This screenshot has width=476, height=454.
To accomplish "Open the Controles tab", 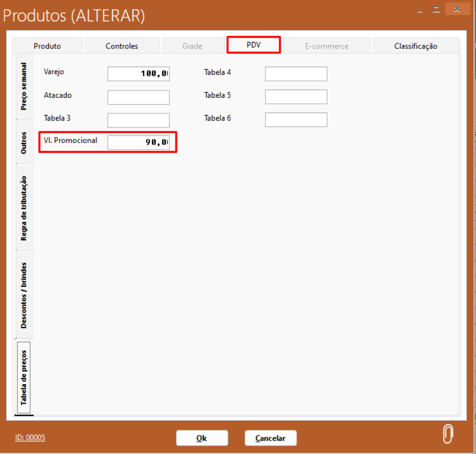I will pyautogui.click(x=122, y=46).
